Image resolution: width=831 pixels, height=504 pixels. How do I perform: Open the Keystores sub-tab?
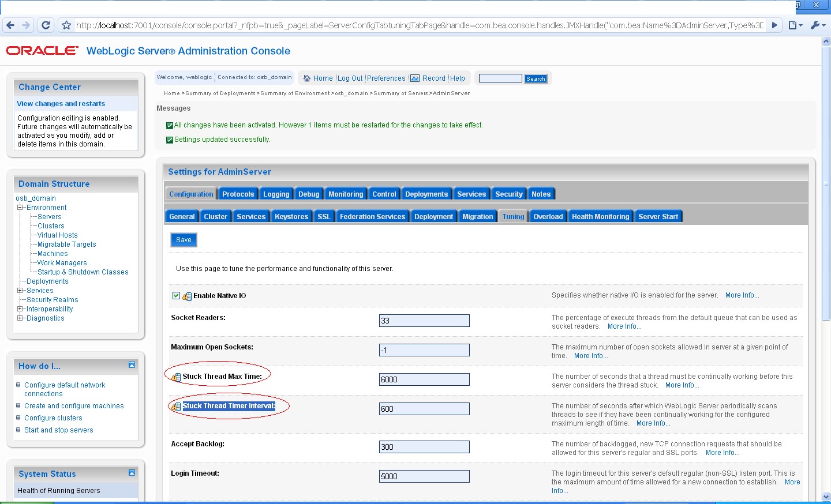[x=291, y=217]
